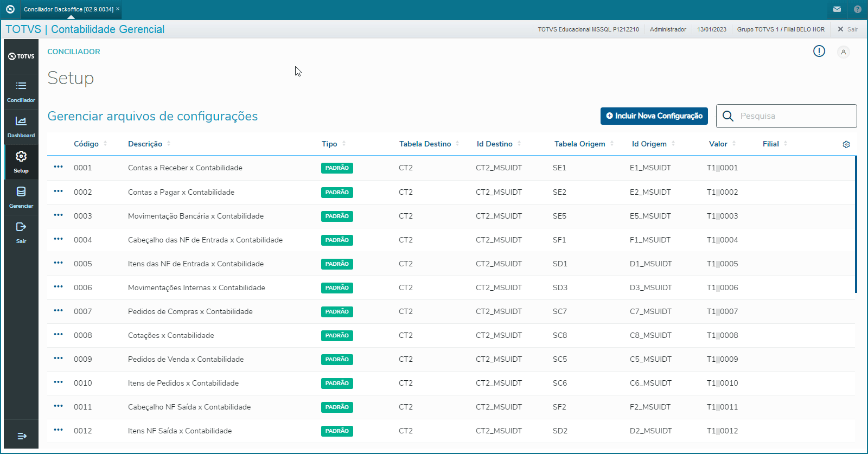Image resolution: width=868 pixels, height=454 pixels.
Task: Click 'Itens NF Saída x Contabilidade' description
Action: 180,431
